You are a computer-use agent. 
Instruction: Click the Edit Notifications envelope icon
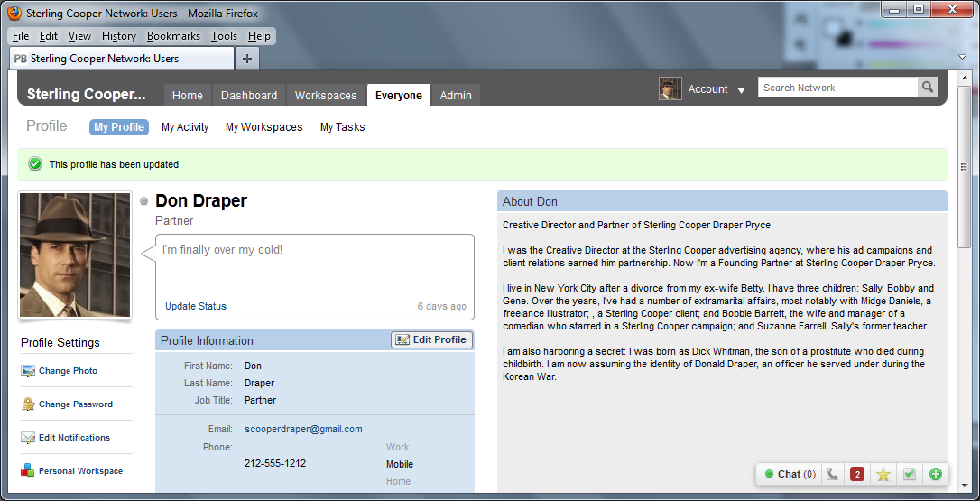(28, 438)
